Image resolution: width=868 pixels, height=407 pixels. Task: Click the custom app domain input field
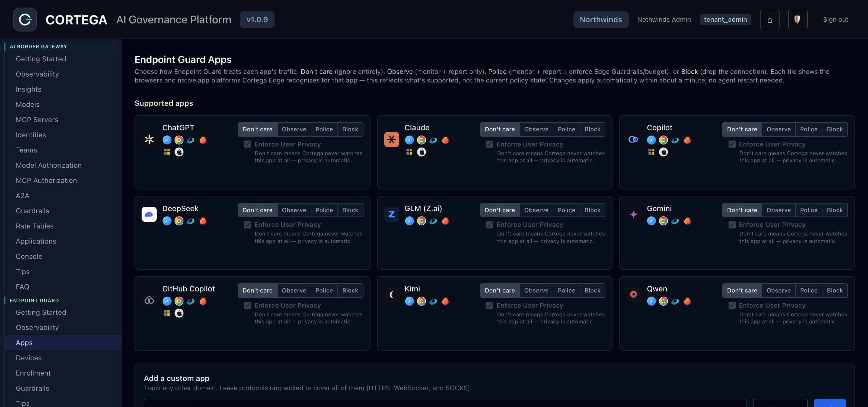point(445,403)
